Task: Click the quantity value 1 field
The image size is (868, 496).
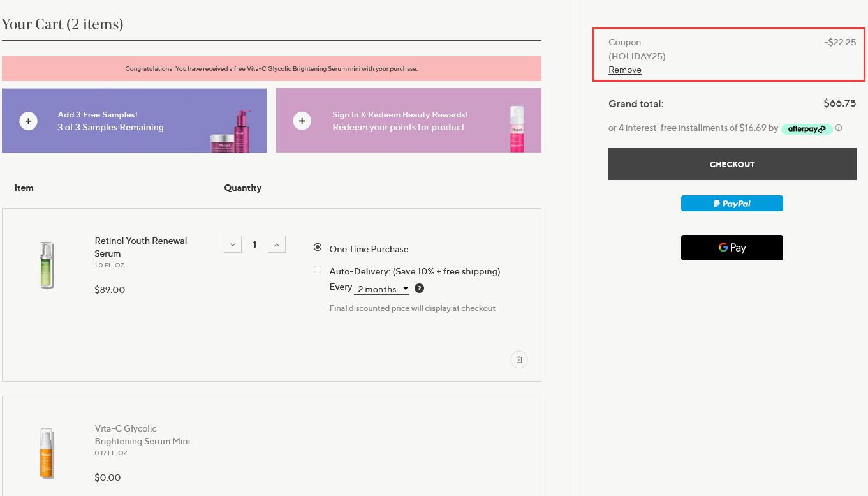Action: click(254, 244)
